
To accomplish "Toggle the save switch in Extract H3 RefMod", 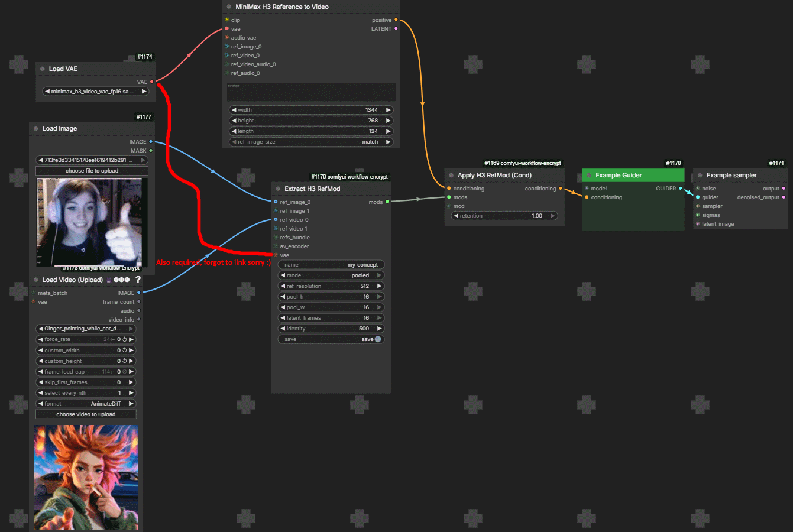I will coord(378,339).
